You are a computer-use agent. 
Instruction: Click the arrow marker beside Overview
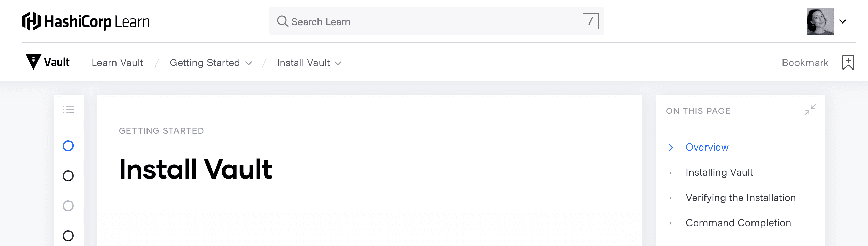671,147
